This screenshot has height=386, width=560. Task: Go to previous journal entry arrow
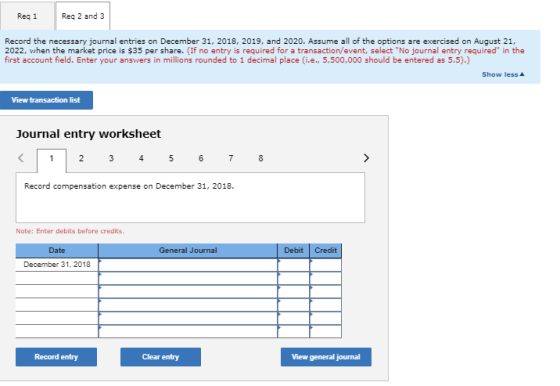point(21,158)
